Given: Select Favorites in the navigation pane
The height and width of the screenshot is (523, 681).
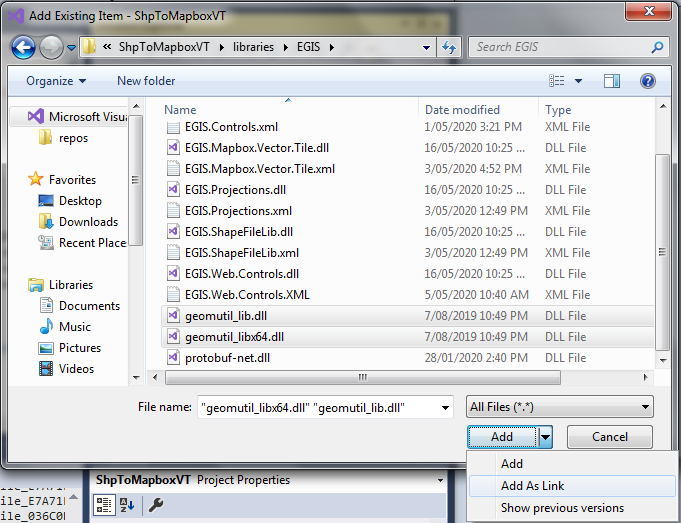Looking at the screenshot, I should coord(62,179).
